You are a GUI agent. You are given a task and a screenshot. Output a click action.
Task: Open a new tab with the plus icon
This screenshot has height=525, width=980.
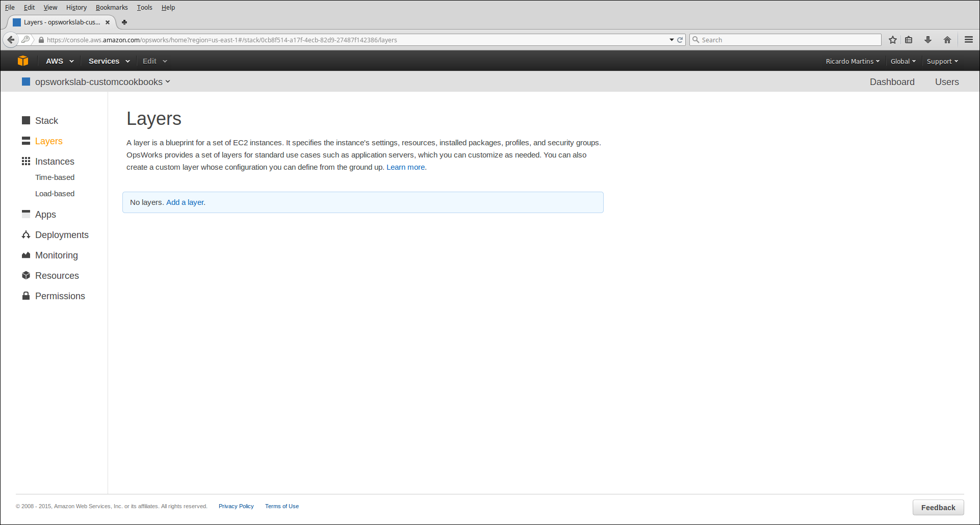124,22
